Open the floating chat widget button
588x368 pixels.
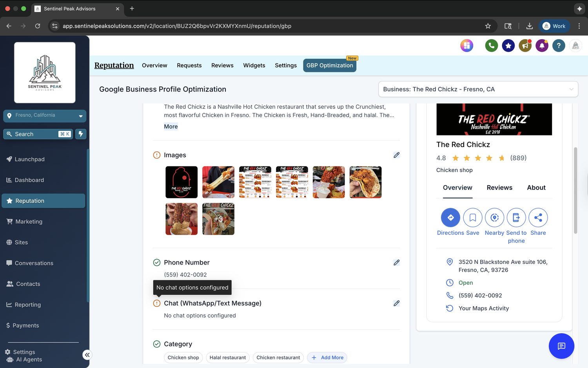point(561,346)
